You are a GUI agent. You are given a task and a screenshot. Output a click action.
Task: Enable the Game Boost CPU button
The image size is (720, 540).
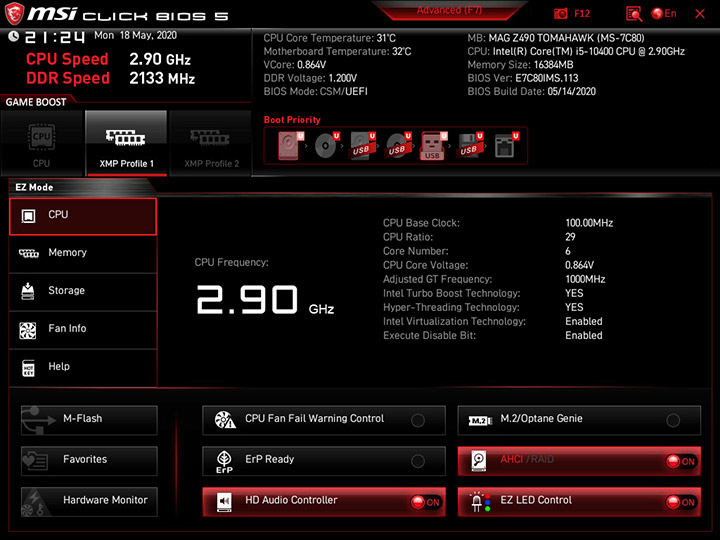(42, 143)
